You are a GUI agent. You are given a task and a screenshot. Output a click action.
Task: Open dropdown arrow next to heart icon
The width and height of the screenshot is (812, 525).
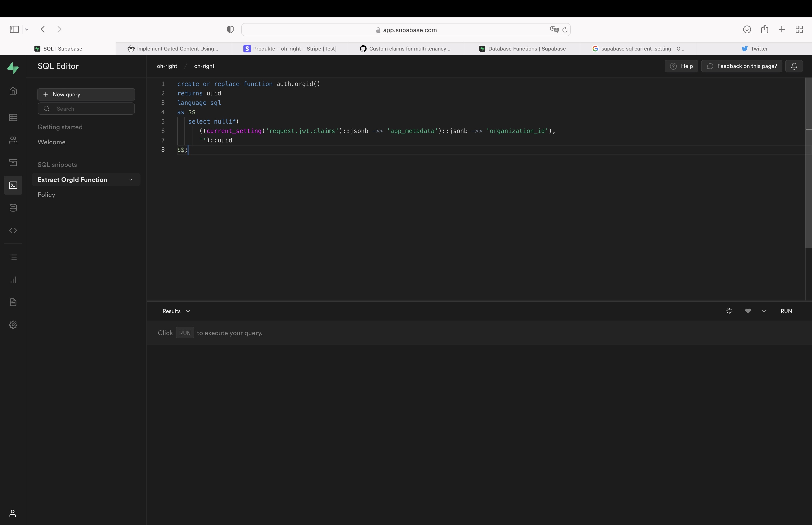pyautogui.click(x=764, y=311)
